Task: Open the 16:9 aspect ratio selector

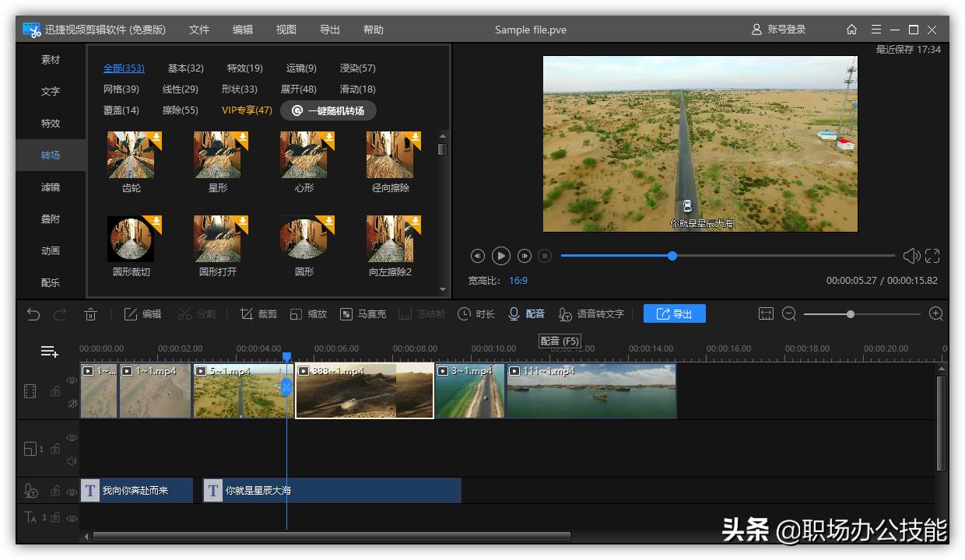Action: [518, 281]
